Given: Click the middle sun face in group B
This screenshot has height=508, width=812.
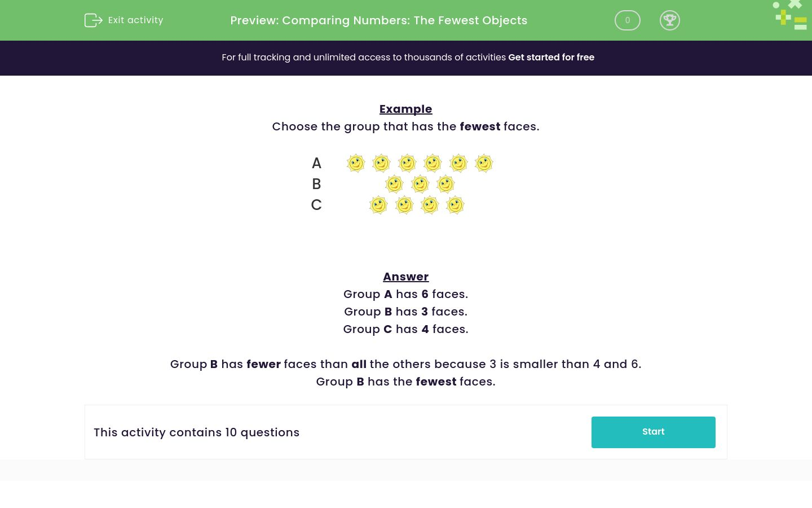Looking at the screenshot, I should point(420,184).
